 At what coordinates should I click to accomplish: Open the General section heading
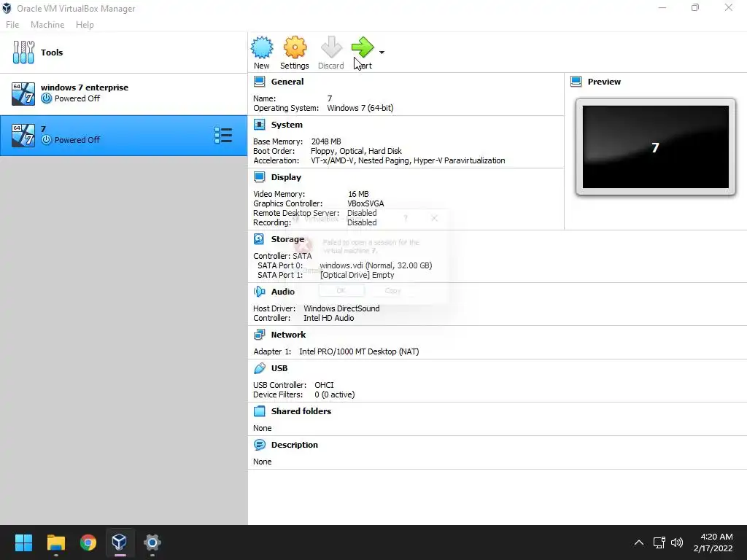287,82
